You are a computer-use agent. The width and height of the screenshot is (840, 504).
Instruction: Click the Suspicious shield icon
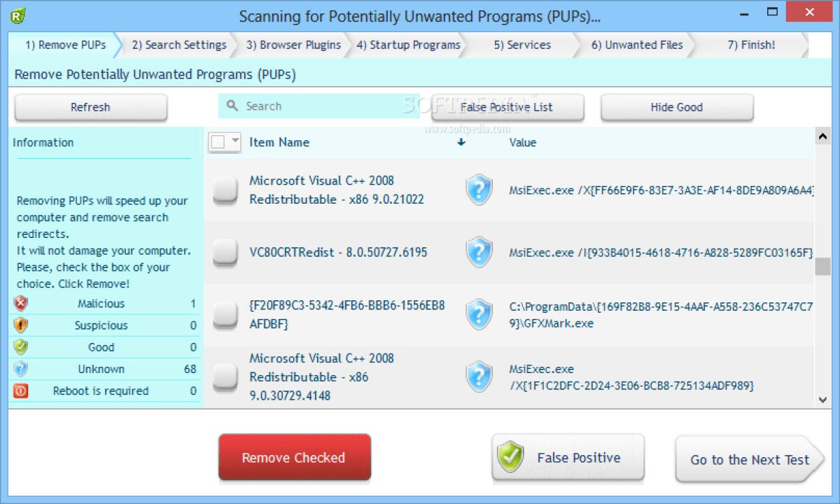[20, 325]
